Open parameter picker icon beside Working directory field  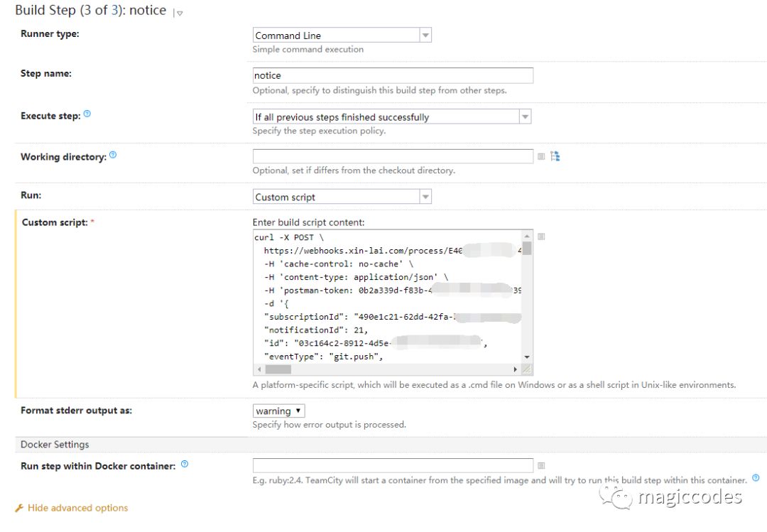click(541, 156)
